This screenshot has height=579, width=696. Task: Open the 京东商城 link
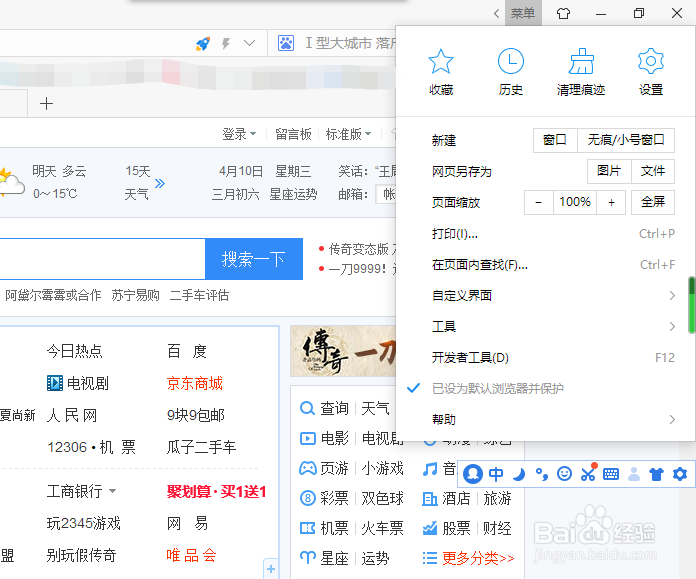pos(194,383)
